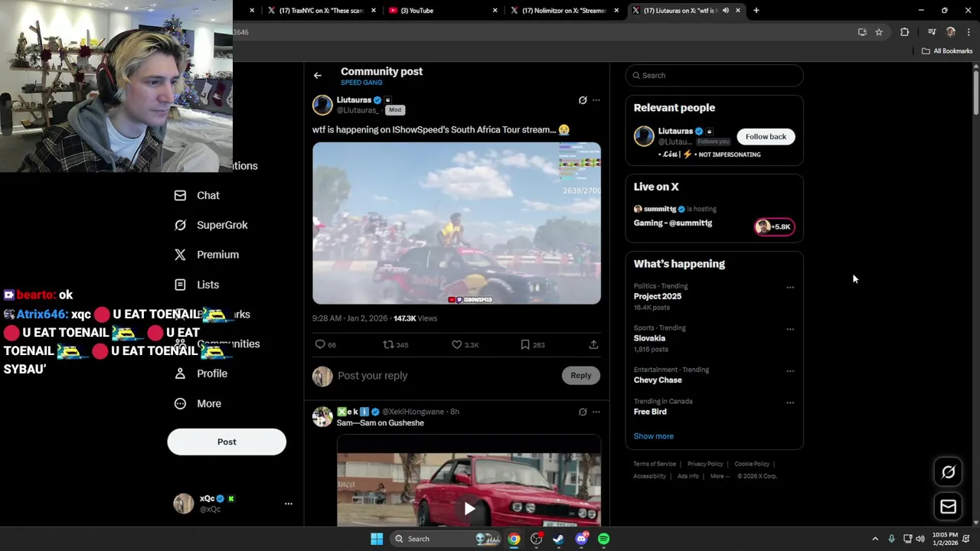Show hidden system tray icons
The height and width of the screenshot is (551, 980).
[875, 539]
